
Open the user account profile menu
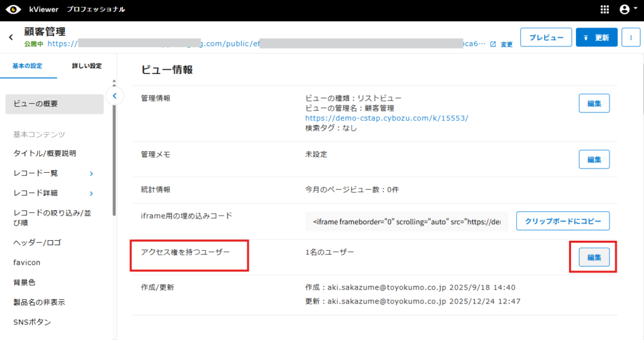tap(625, 9)
